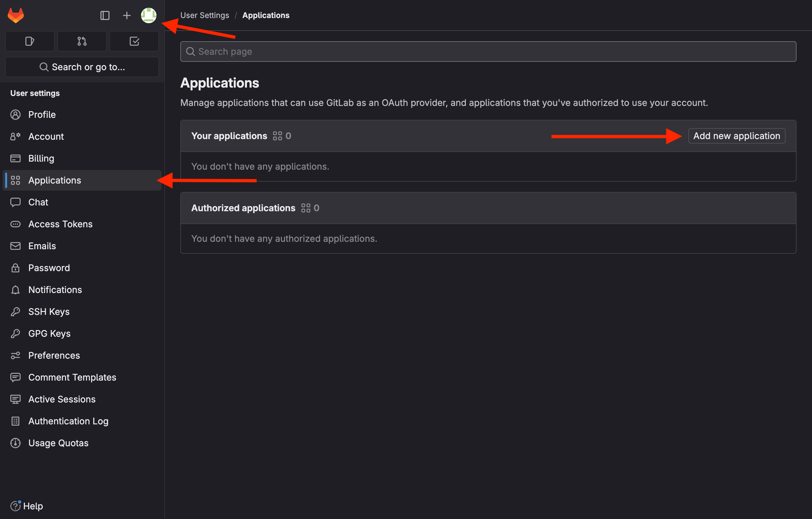Open Authentication Log settings page
This screenshot has height=519, width=812.
click(68, 421)
